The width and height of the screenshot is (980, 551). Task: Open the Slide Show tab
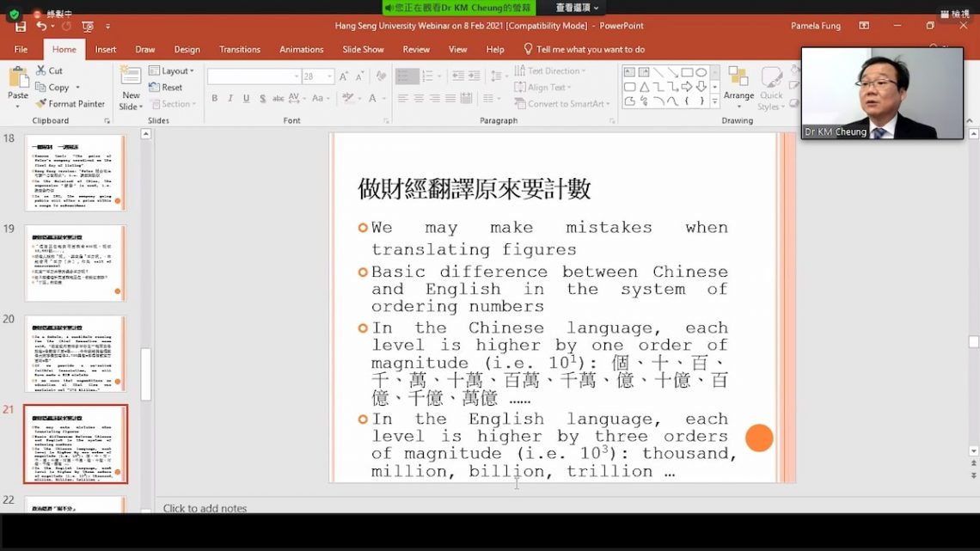point(363,49)
